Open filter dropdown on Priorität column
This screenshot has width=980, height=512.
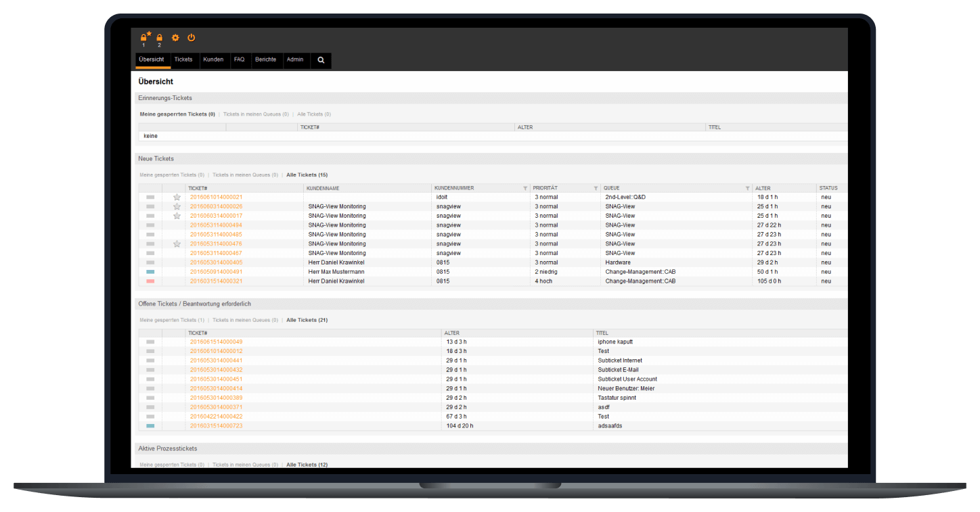pos(596,188)
